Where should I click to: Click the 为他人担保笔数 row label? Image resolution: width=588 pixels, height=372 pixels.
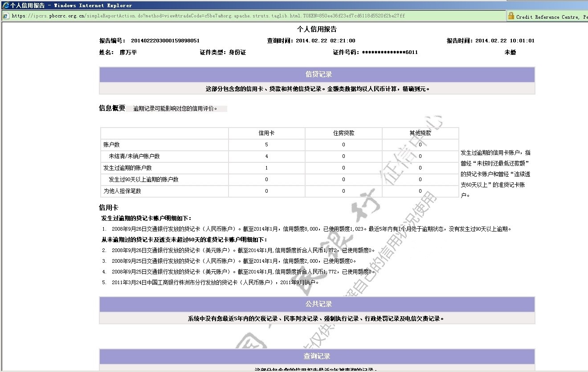(122, 191)
